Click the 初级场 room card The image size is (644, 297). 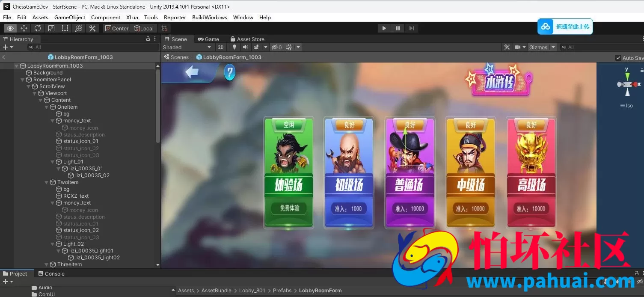point(349,172)
